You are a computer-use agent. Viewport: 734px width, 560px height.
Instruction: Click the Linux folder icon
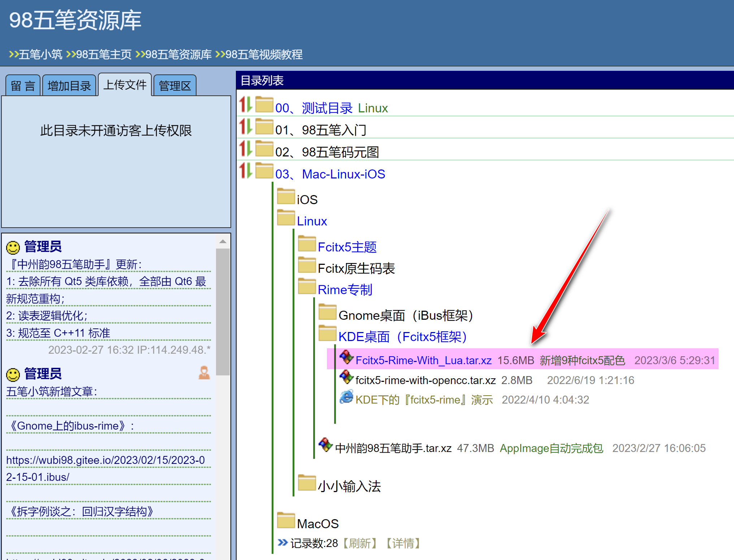pos(286,217)
